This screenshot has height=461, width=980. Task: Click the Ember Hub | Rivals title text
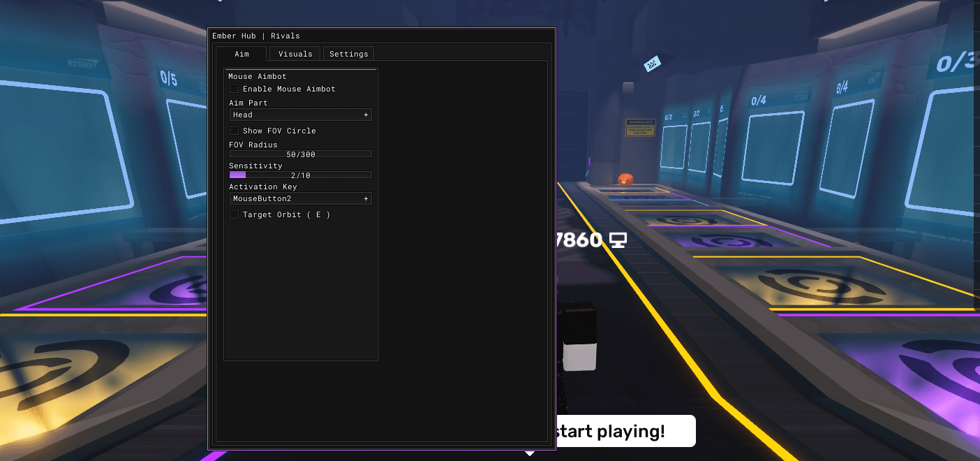pos(256,36)
